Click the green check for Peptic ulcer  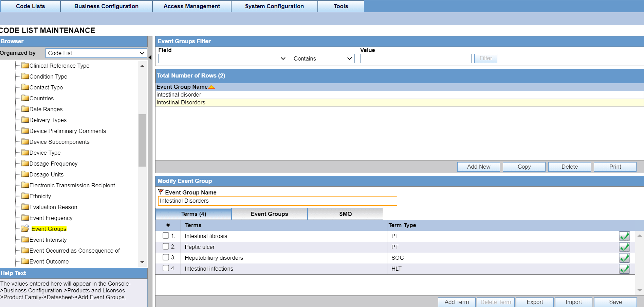click(624, 247)
